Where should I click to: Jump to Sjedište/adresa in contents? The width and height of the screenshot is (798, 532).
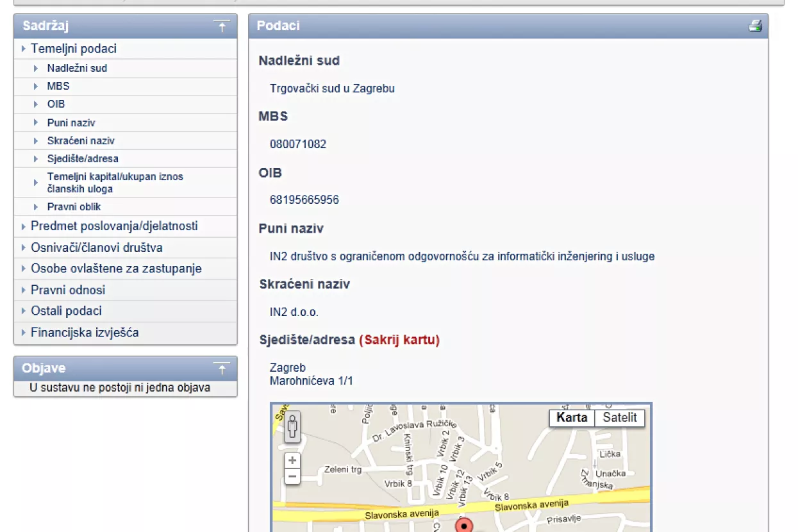83,158
